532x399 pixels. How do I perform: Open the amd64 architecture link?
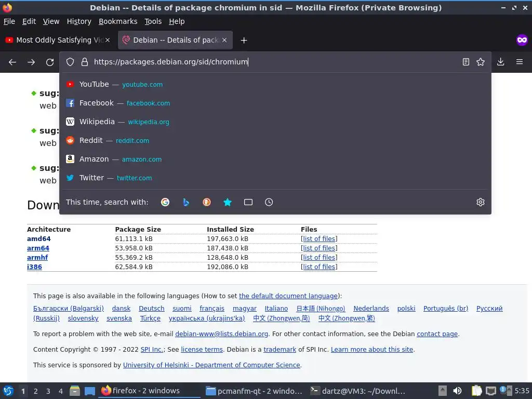(x=38, y=239)
